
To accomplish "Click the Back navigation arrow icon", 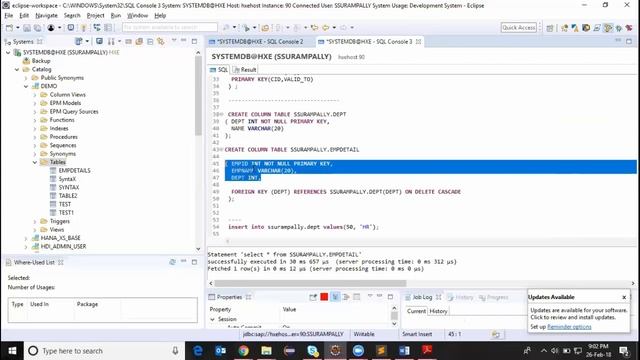I will pyautogui.click(x=326, y=28).
